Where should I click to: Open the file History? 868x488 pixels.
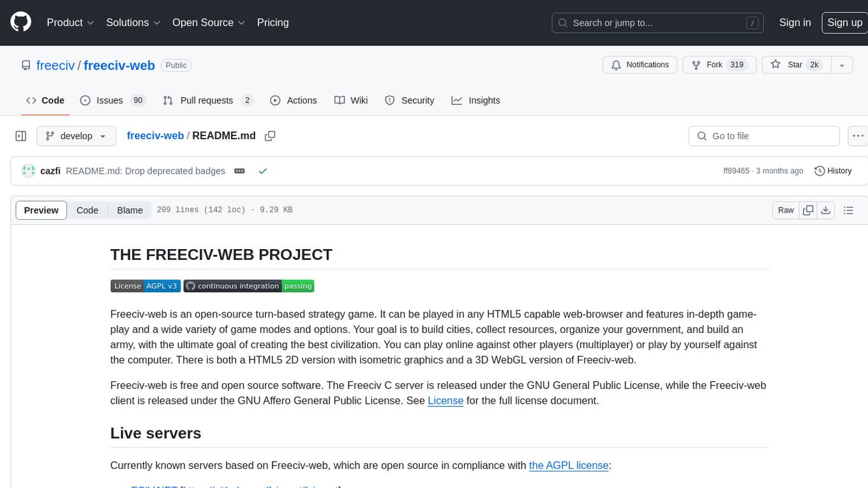point(834,171)
